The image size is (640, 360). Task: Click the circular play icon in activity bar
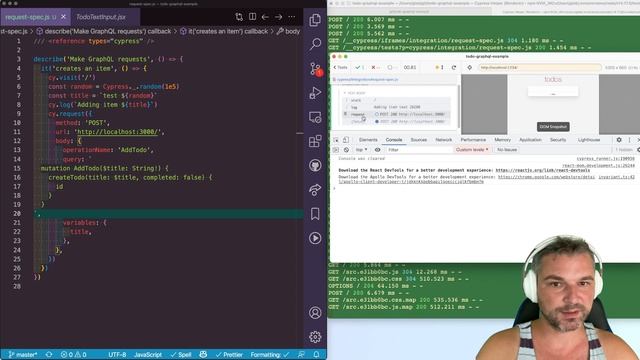tap(315, 238)
